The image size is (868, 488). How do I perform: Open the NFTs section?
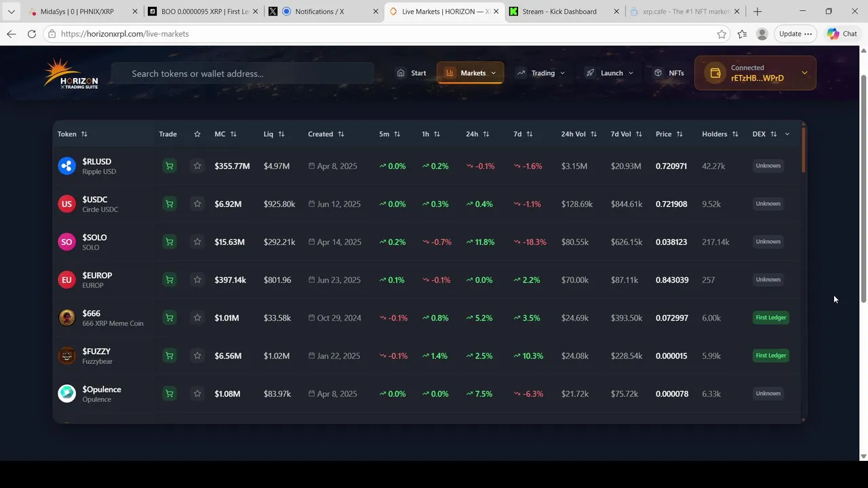(669, 73)
